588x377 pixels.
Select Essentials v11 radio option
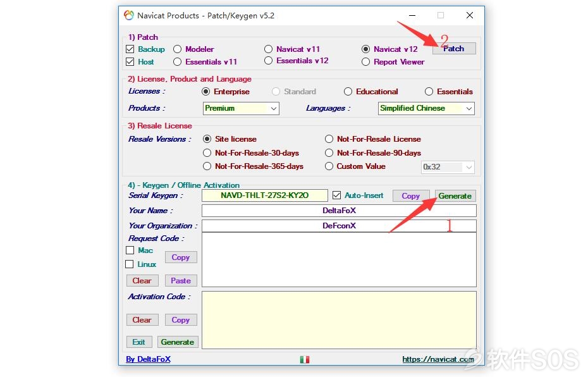click(178, 62)
